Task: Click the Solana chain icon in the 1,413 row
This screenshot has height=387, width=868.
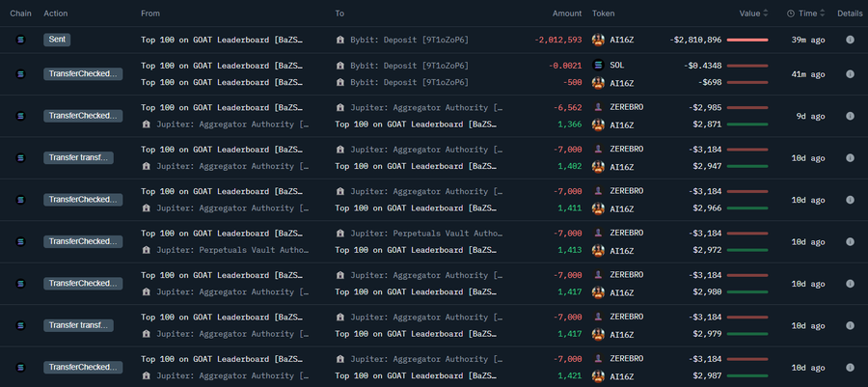Action: pyautogui.click(x=20, y=242)
